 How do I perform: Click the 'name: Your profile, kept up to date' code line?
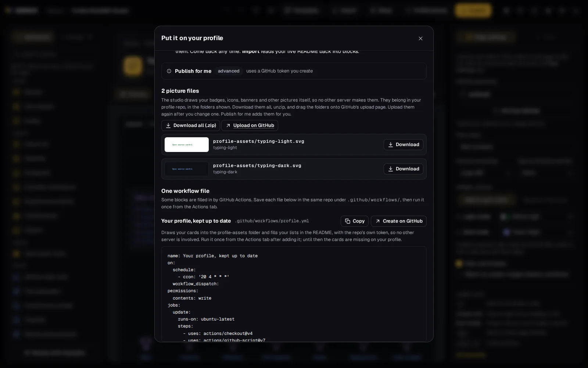coord(212,256)
